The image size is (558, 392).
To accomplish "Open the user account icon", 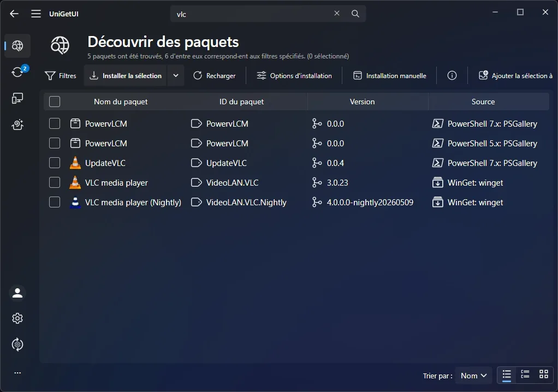I will pos(17,293).
